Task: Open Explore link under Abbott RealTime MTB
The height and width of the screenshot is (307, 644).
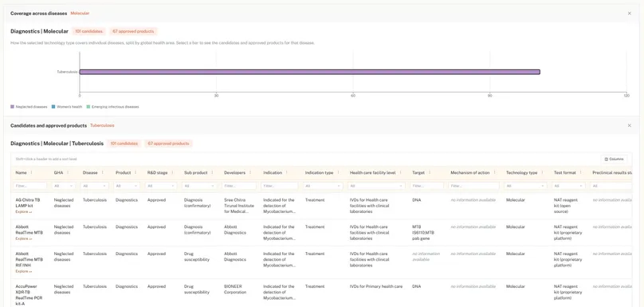Action: click(23, 238)
